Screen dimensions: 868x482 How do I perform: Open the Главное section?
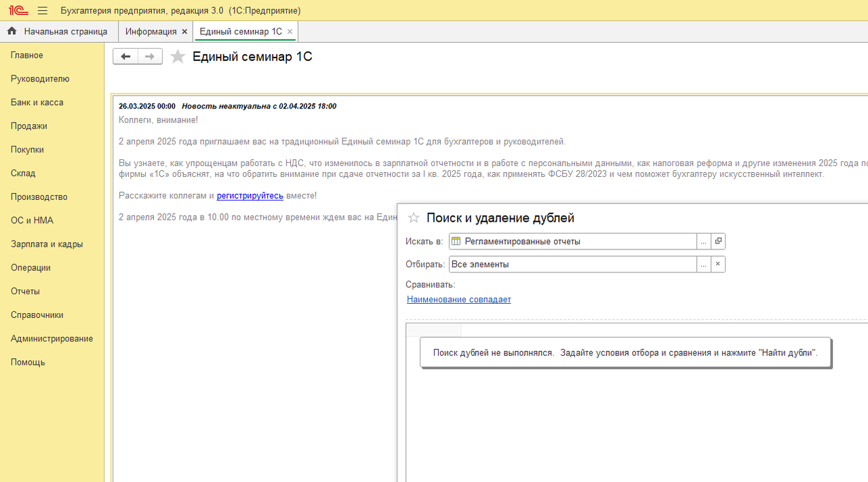click(x=27, y=56)
